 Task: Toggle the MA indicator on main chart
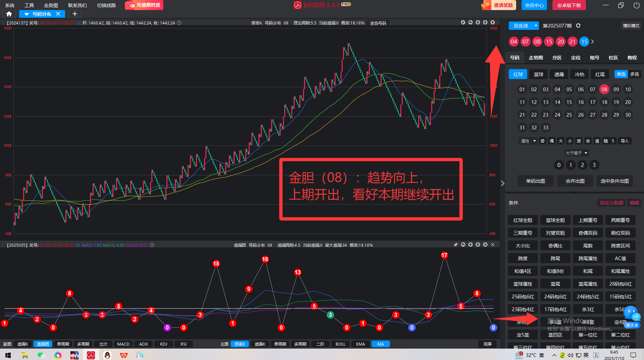pyautogui.click(x=380, y=344)
